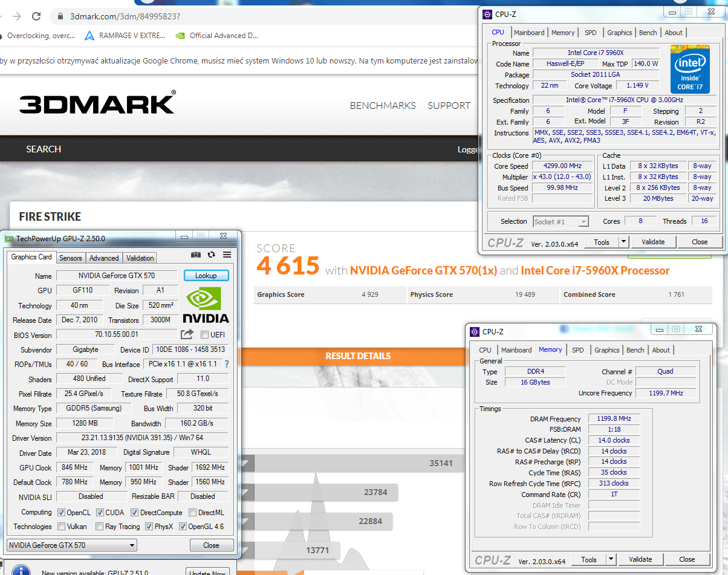Open SPD tab in upper CPU-Z window
728x575 pixels.
[591, 33]
